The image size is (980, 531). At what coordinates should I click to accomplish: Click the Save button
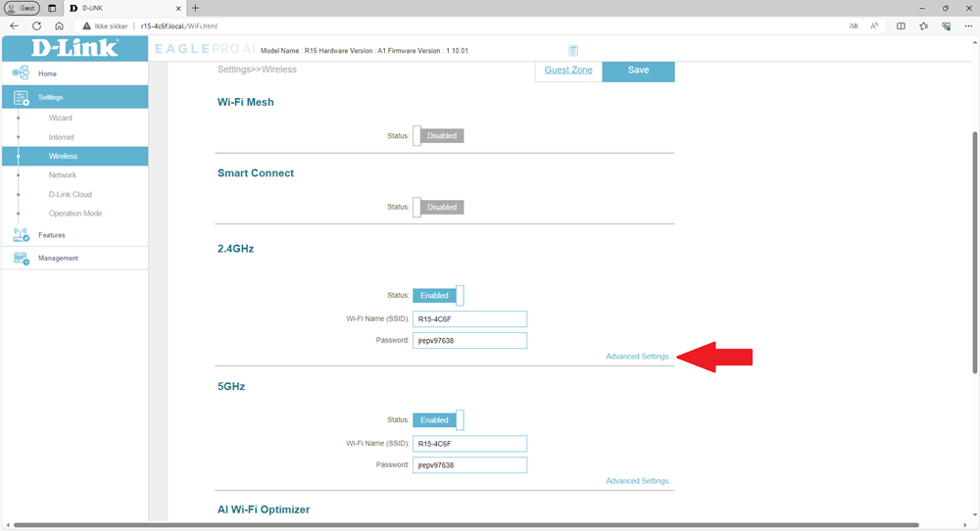tap(638, 71)
